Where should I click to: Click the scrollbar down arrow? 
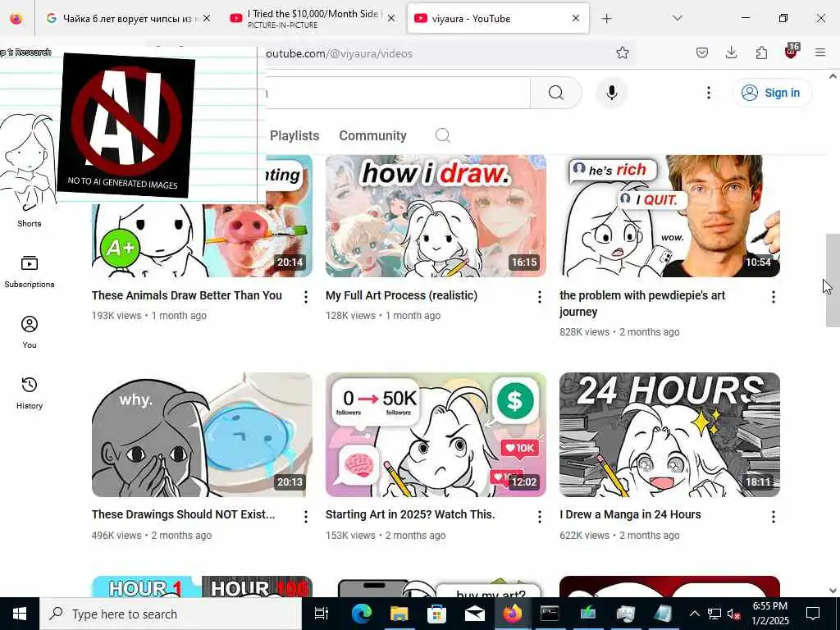[833, 591]
